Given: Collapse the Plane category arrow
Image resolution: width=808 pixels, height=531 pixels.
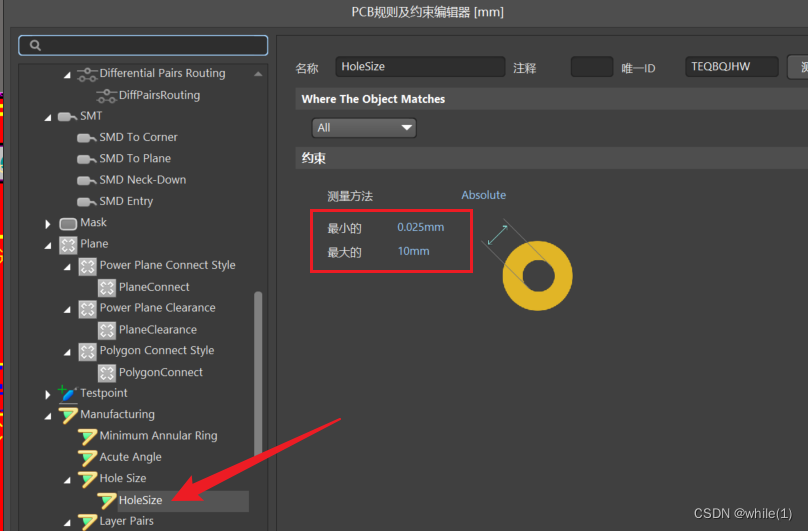Looking at the screenshot, I should tap(47, 244).
